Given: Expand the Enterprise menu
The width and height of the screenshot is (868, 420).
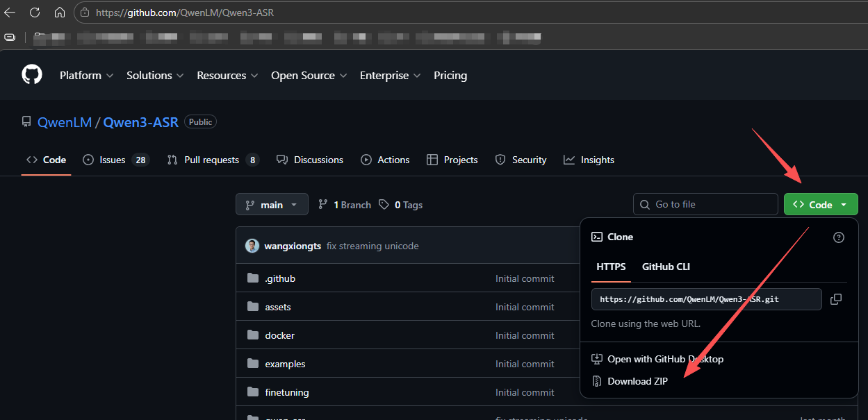Looking at the screenshot, I should tap(390, 75).
